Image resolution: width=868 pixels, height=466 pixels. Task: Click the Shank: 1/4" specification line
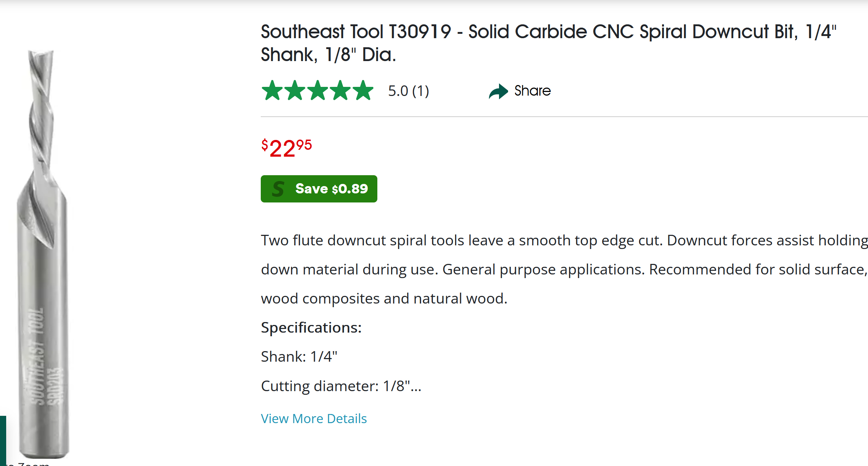coord(299,357)
